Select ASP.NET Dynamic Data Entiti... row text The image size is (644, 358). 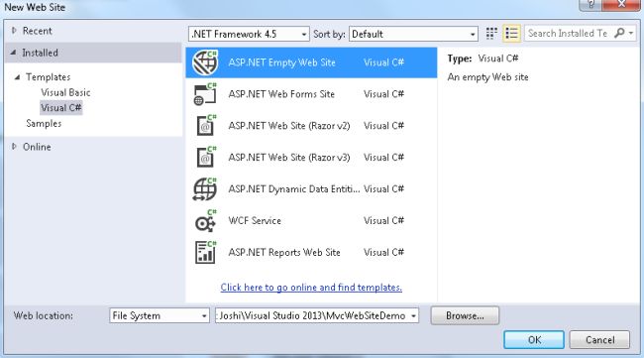(294, 189)
